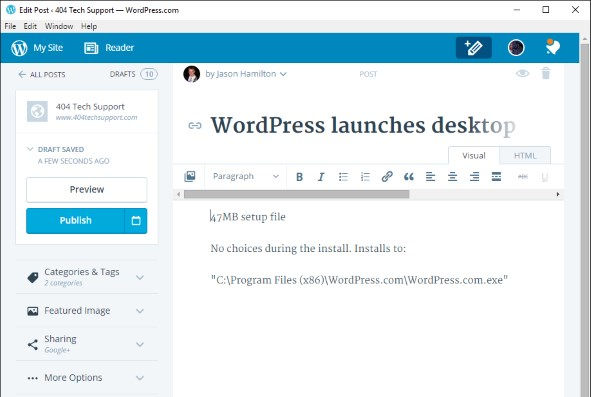Switch to the HTML editor tab

pos(525,155)
